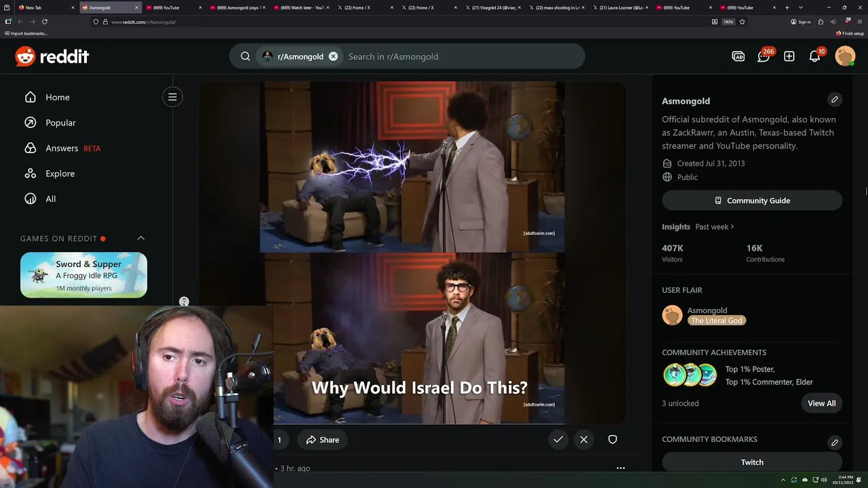
Task: Click the Asmongold user flair avatar
Action: tap(672, 315)
